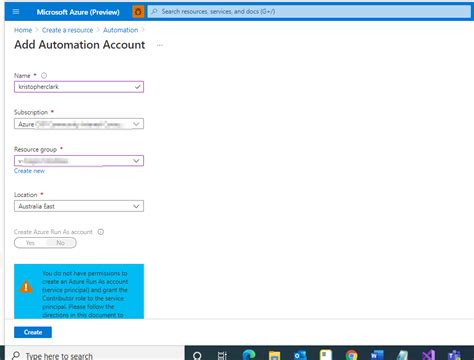
Task: Click the Resource group field label
Action: tap(35, 149)
